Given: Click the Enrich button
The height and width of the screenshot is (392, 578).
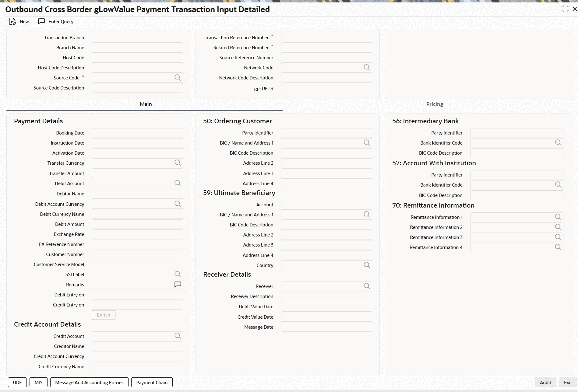Looking at the screenshot, I should (104, 315).
